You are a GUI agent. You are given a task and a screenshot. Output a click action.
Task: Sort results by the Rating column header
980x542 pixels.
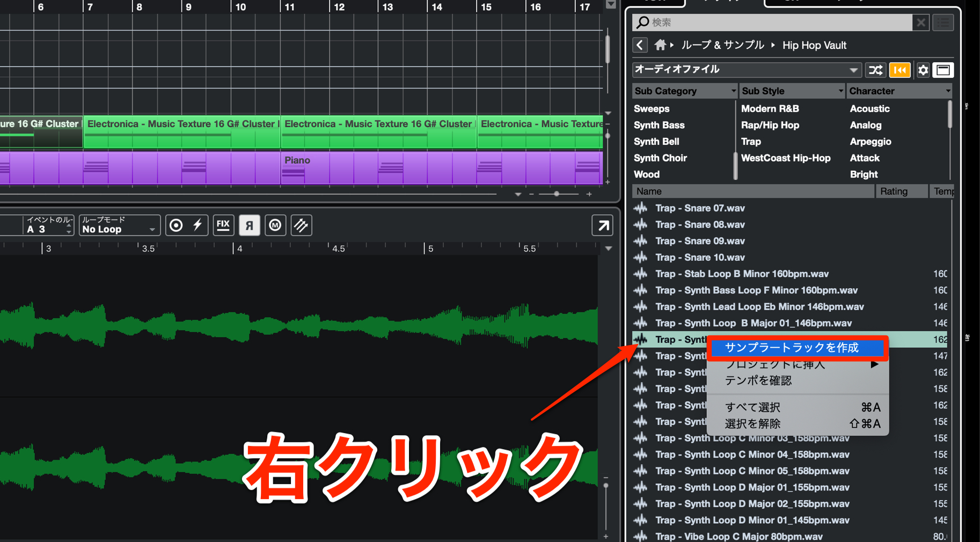[x=902, y=191]
